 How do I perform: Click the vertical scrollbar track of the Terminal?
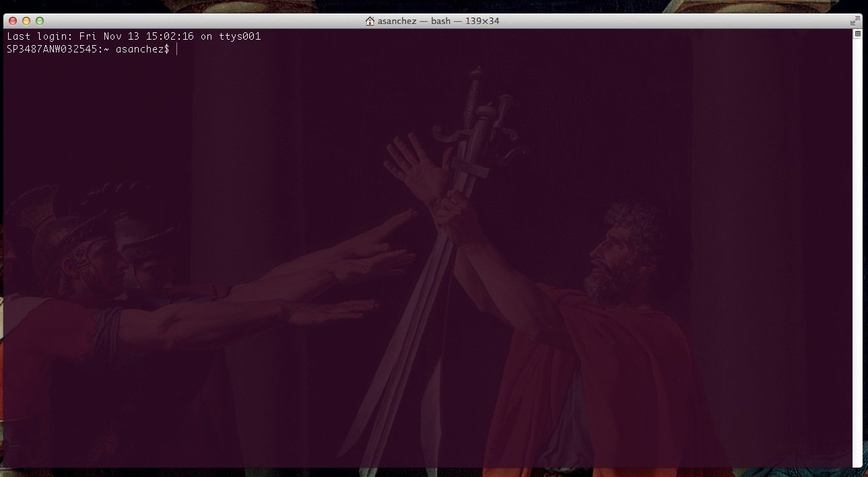tap(857, 252)
